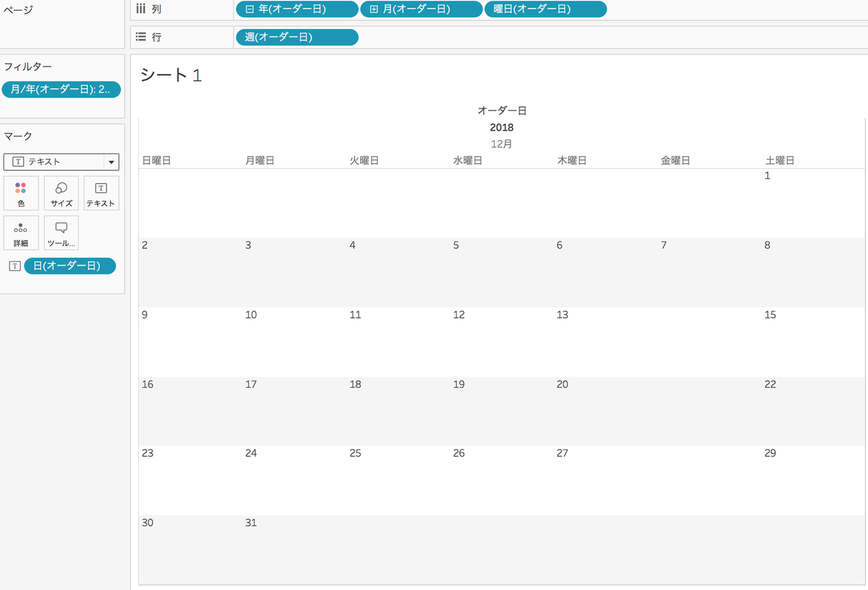This screenshot has width=868, height=590.
Task: Select the 土曜日 column header
Action: [x=780, y=161]
